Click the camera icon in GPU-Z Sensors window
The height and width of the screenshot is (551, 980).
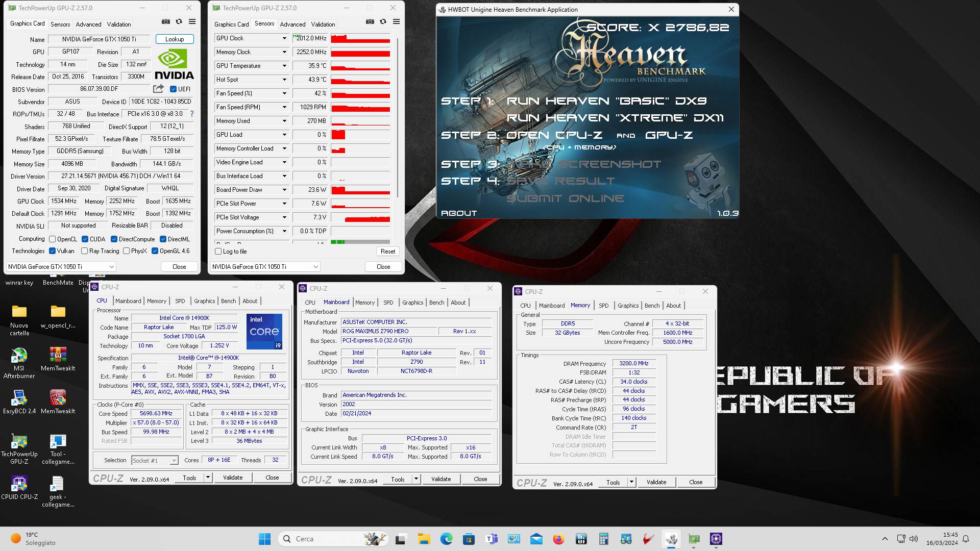click(x=370, y=21)
